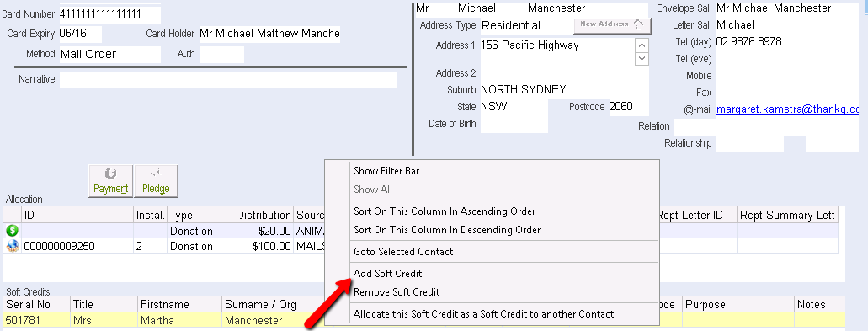Image resolution: width=868 pixels, height=331 pixels.
Task: Select Show Filter Bar menu option
Action: tap(386, 171)
